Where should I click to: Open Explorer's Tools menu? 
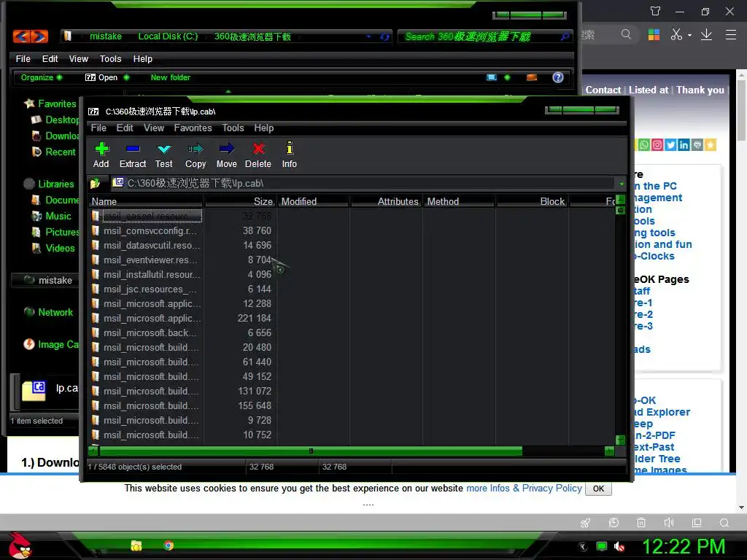[x=111, y=59]
